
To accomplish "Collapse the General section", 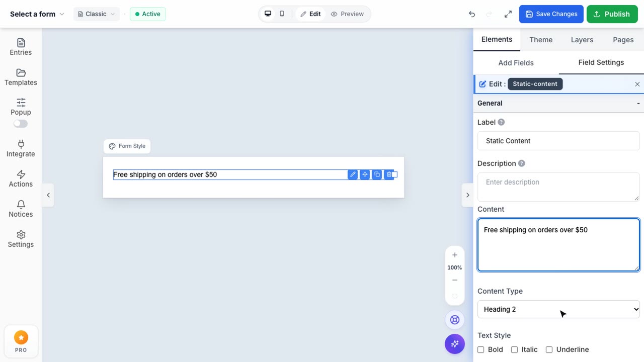I will pos(638,103).
